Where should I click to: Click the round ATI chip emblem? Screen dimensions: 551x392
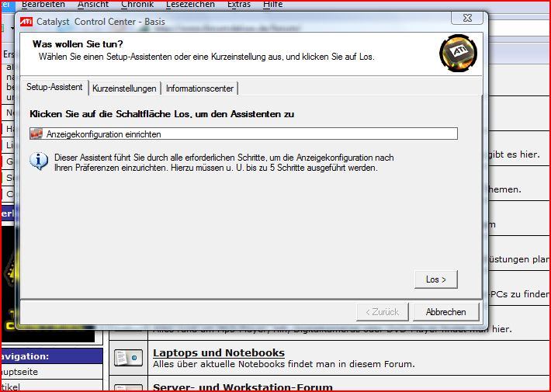458,53
